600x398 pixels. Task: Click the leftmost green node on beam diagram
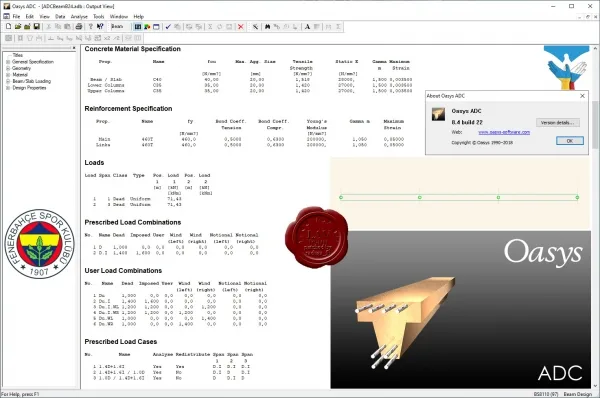point(341,197)
